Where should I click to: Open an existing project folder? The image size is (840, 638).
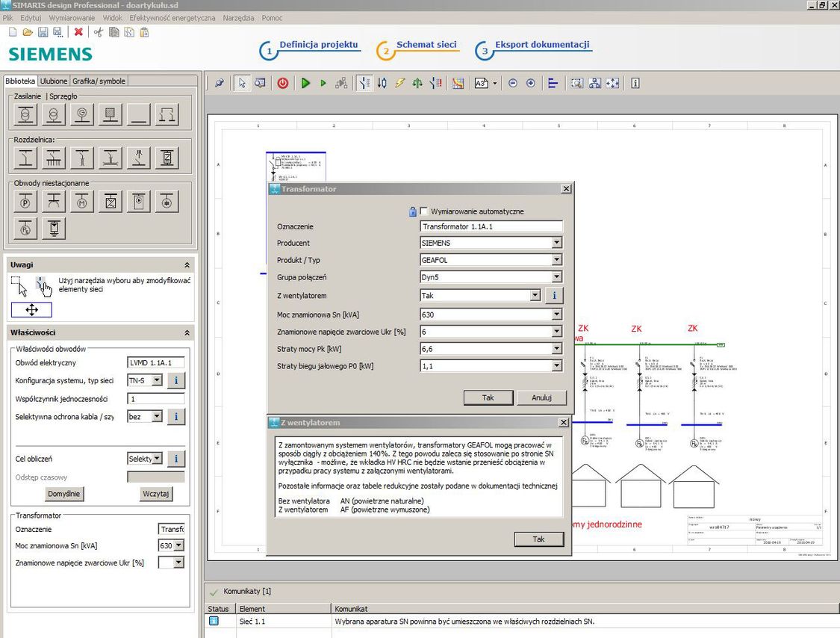click(x=28, y=33)
